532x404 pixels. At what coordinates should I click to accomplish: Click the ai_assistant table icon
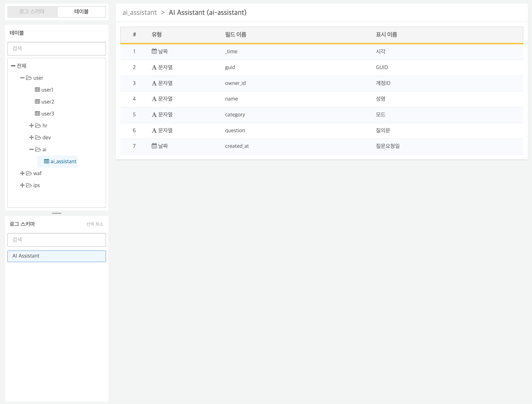pyautogui.click(x=47, y=162)
